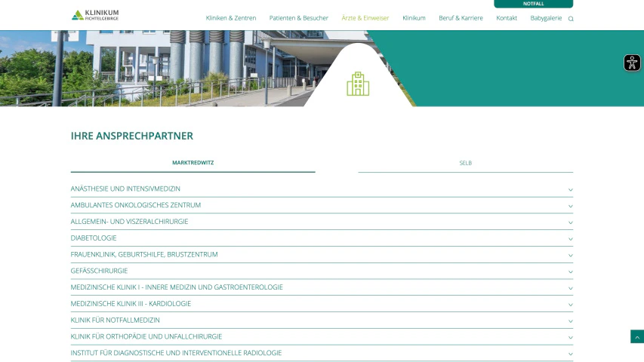Click the Notfall emergency button
The width and height of the screenshot is (644, 362).
533,4
